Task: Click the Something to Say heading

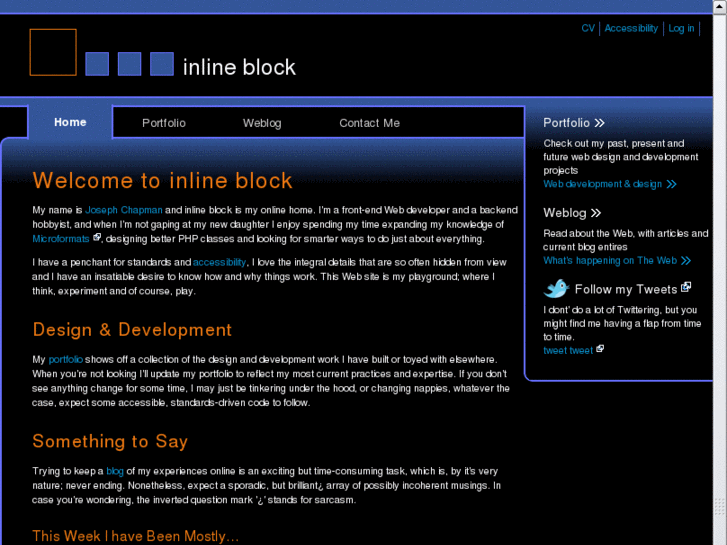Action: pyautogui.click(x=110, y=441)
